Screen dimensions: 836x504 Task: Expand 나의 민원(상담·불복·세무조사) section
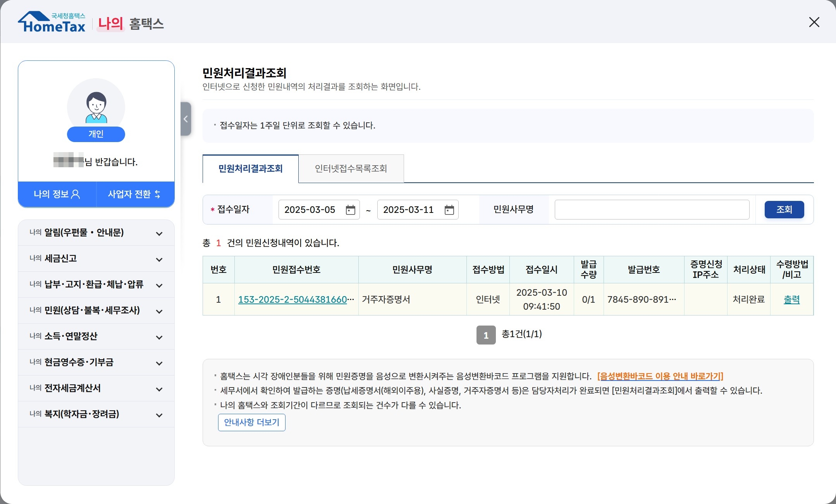[96, 310]
